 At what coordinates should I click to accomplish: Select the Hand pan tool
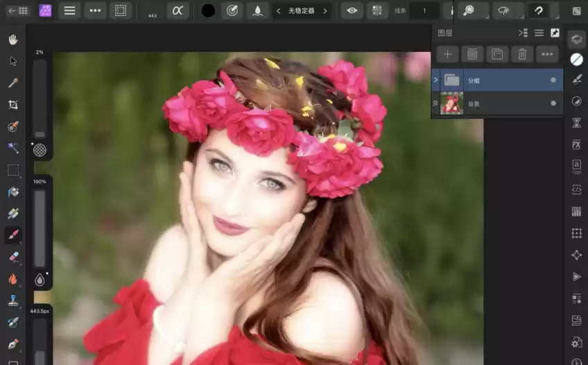coord(12,39)
